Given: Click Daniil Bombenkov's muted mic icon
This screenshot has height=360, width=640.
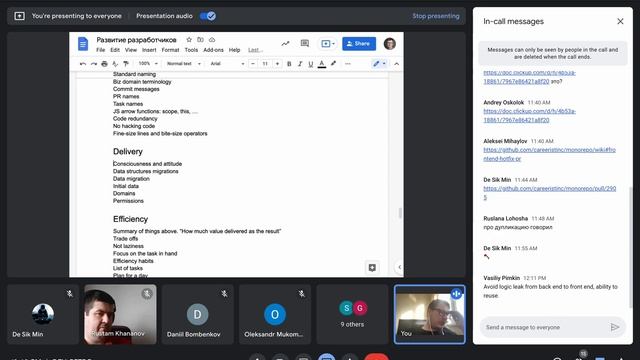Looking at the screenshot, I should tap(224, 293).
